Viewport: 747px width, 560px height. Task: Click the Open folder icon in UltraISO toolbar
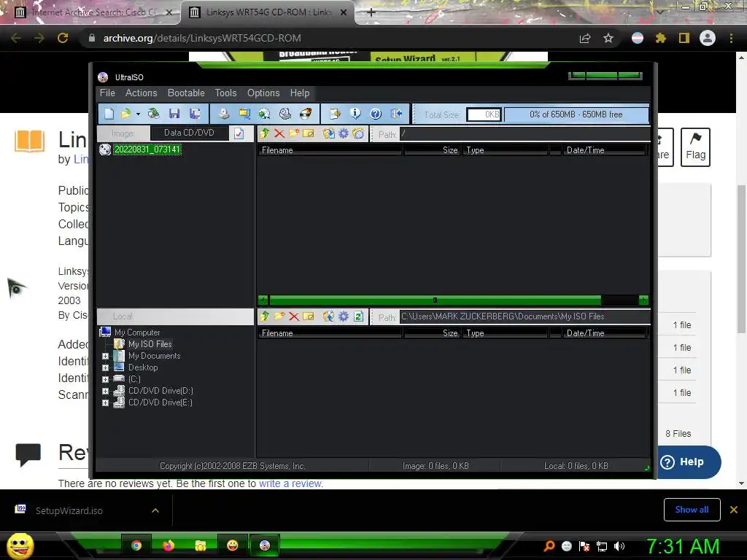(125, 114)
